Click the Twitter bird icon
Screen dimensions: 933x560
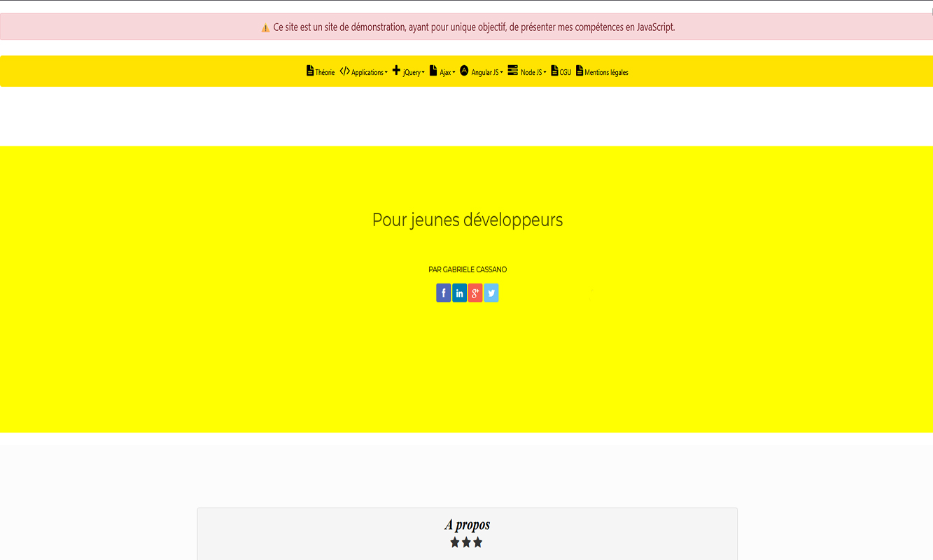(x=491, y=293)
